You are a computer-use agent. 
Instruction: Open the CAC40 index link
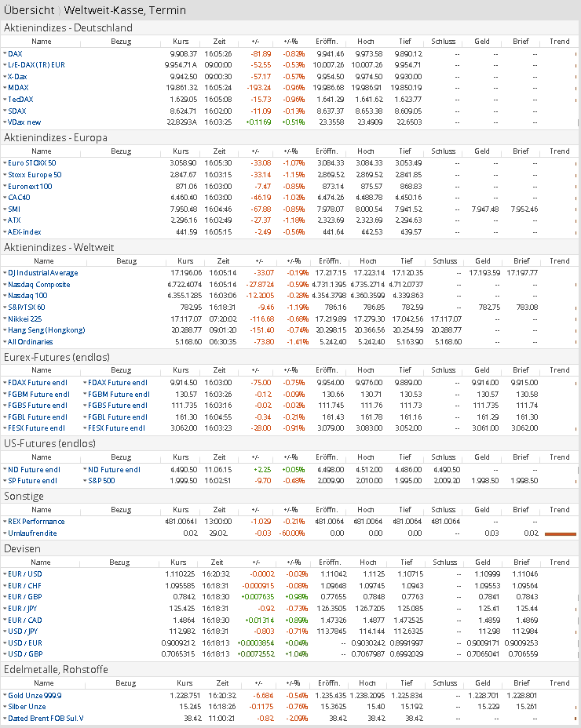(20, 197)
